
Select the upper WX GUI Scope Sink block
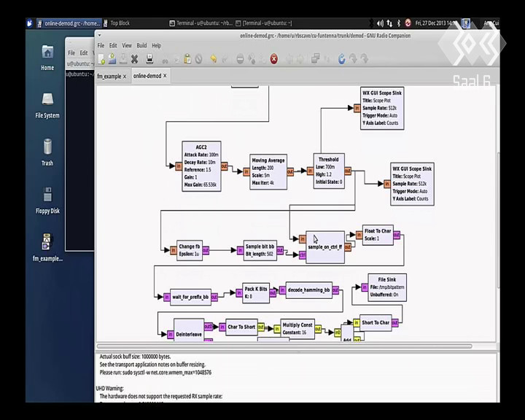pyautogui.click(x=382, y=108)
